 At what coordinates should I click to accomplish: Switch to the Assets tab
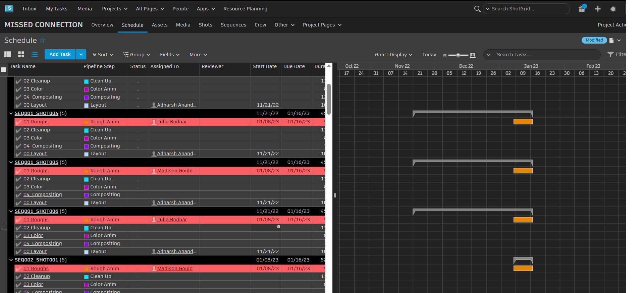tap(160, 25)
